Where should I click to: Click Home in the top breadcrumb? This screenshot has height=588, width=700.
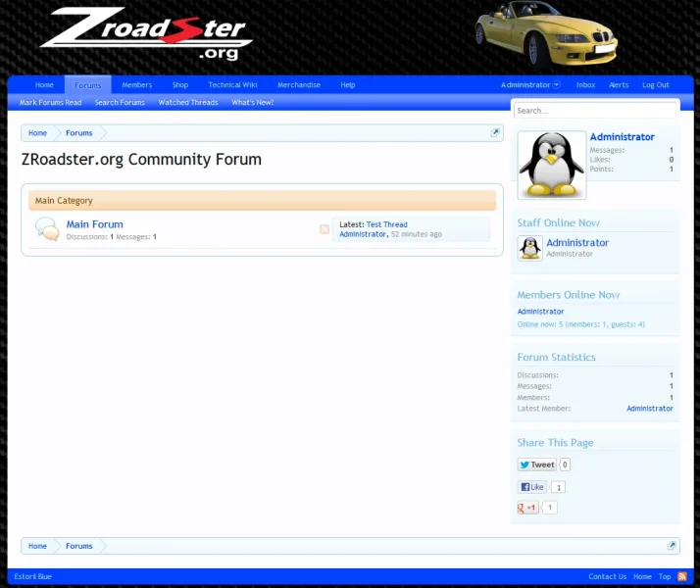(x=37, y=133)
